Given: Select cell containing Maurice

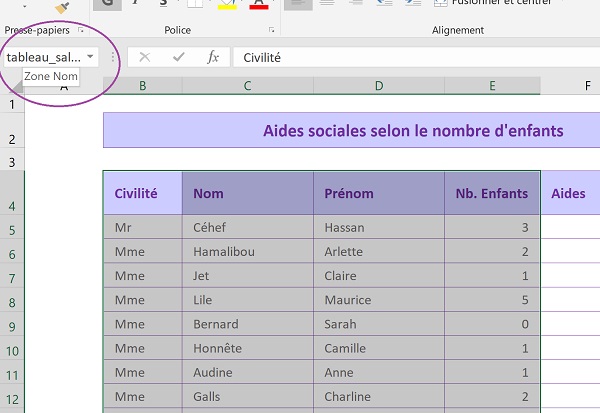Looking at the screenshot, I should point(379,299).
